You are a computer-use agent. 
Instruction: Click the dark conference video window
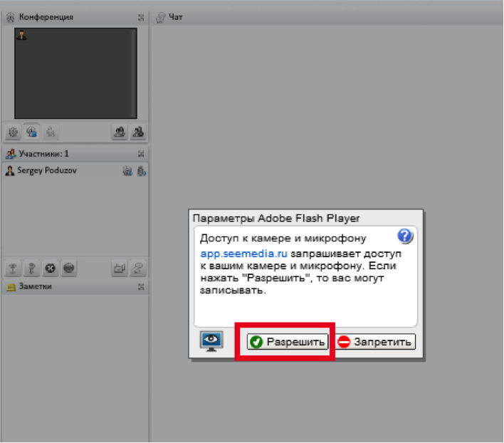tap(76, 73)
